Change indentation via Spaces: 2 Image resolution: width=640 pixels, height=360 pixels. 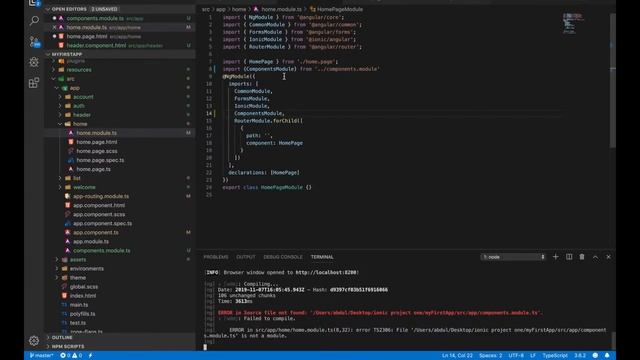[x=490, y=356]
